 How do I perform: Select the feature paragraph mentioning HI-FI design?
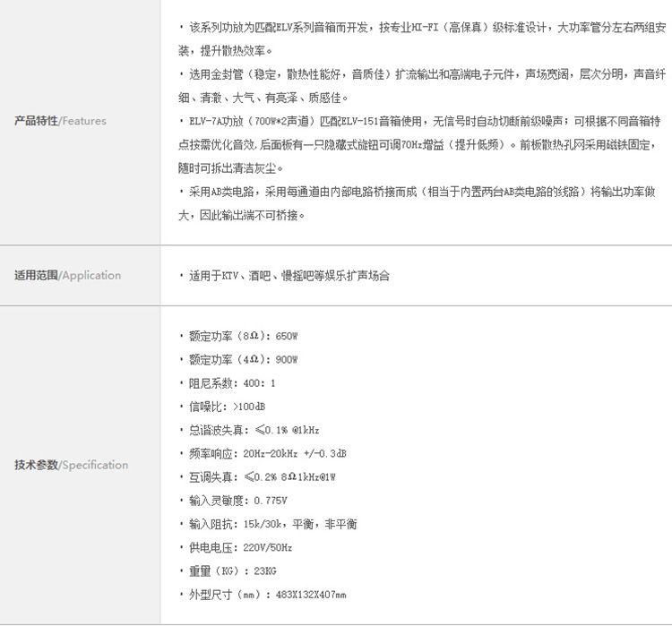tap(421, 39)
